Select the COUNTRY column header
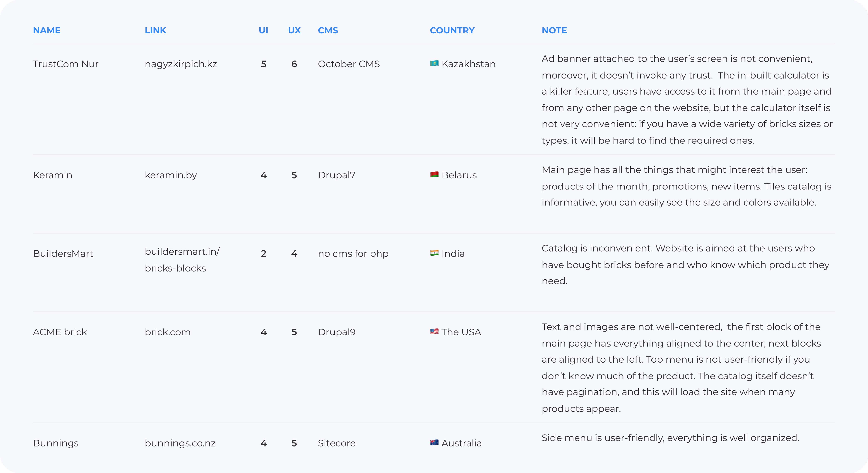 452,30
